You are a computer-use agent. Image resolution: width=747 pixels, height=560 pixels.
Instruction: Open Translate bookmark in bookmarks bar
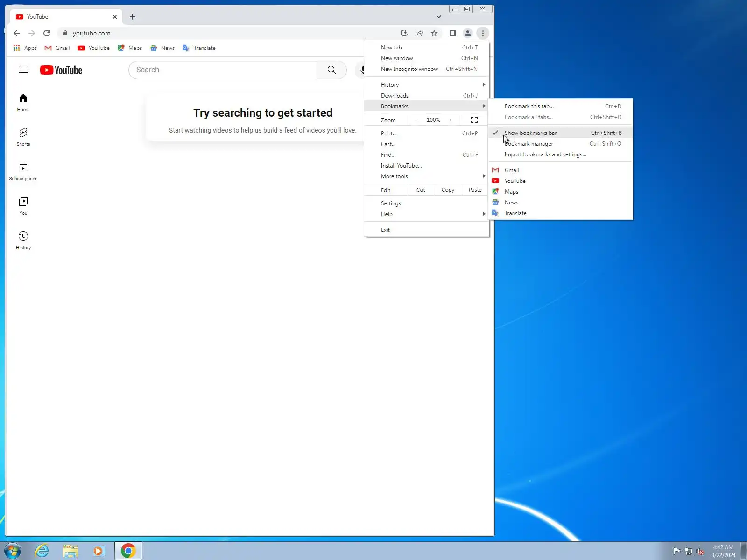[199, 48]
